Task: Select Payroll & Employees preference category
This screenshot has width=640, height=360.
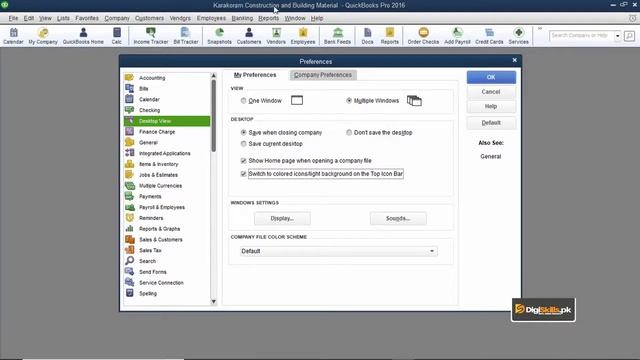Action: [x=167, y=207]
